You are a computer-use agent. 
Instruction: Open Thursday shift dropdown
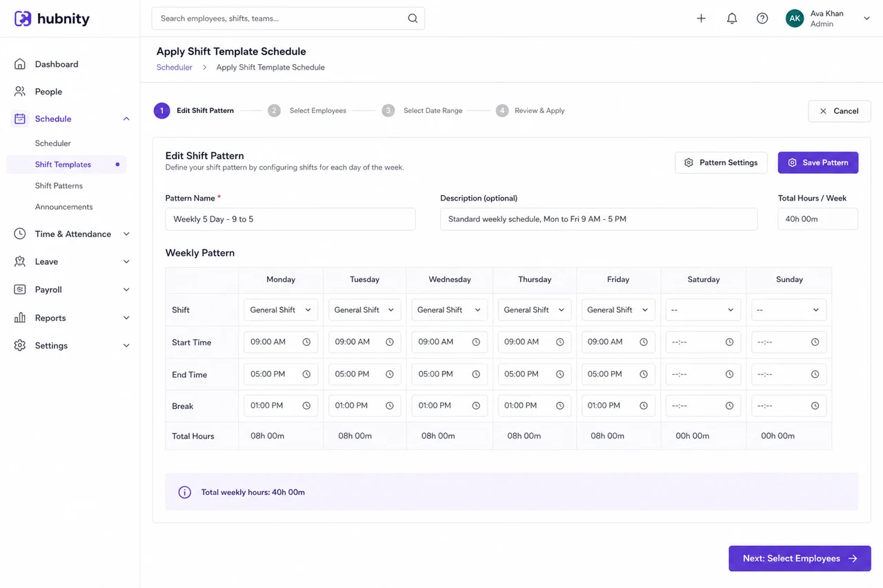coord(535,310)
